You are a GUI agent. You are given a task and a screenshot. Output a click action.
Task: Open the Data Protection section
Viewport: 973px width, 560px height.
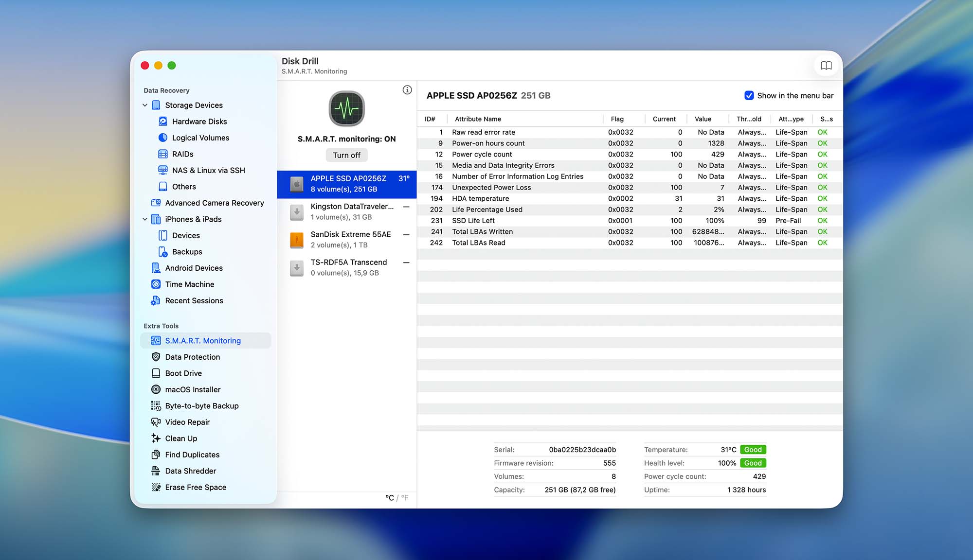192,357
